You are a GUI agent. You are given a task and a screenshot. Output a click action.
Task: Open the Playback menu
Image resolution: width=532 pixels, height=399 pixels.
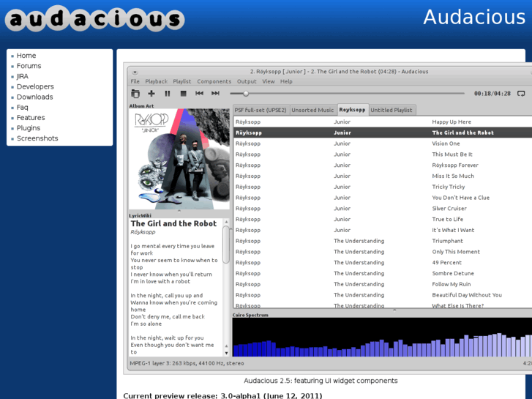pyautogui.click(x=157, y=81)
